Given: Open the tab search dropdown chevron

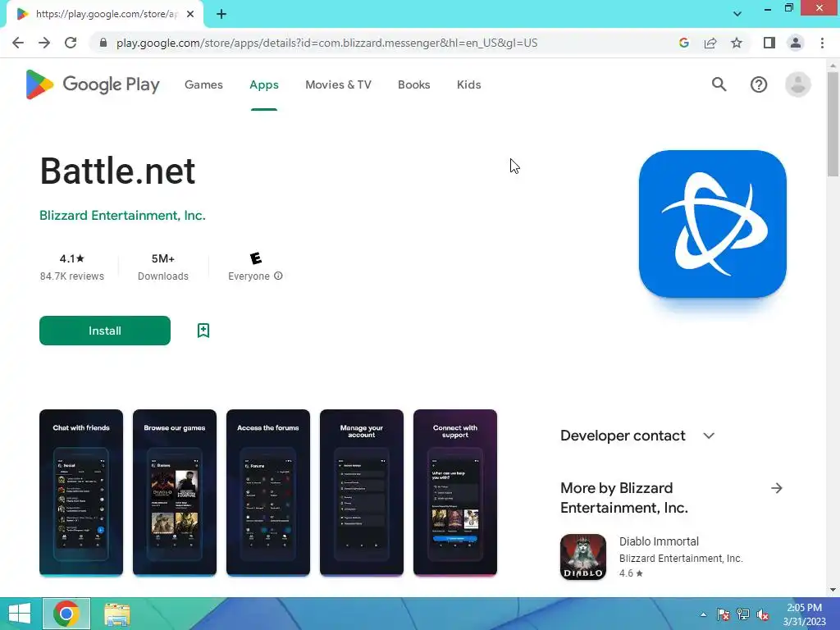Looking at the screenshot, I should [x=737, y=14].
